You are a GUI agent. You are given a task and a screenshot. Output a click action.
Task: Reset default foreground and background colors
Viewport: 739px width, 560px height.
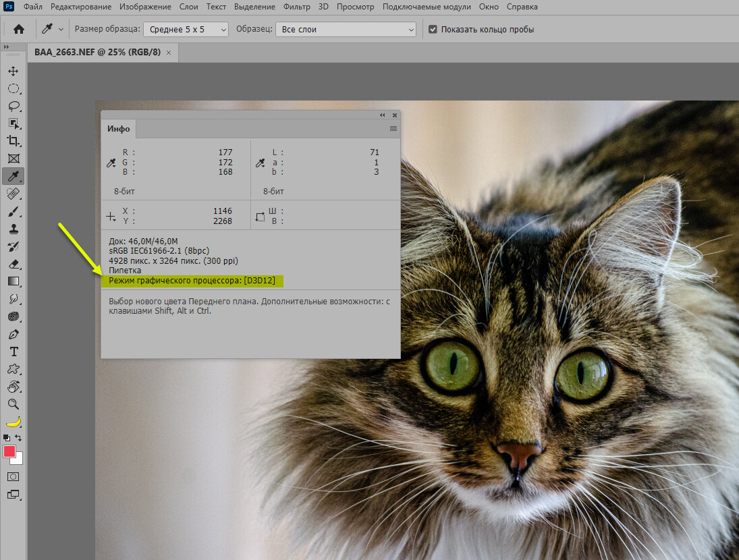(x=7, y=438)
